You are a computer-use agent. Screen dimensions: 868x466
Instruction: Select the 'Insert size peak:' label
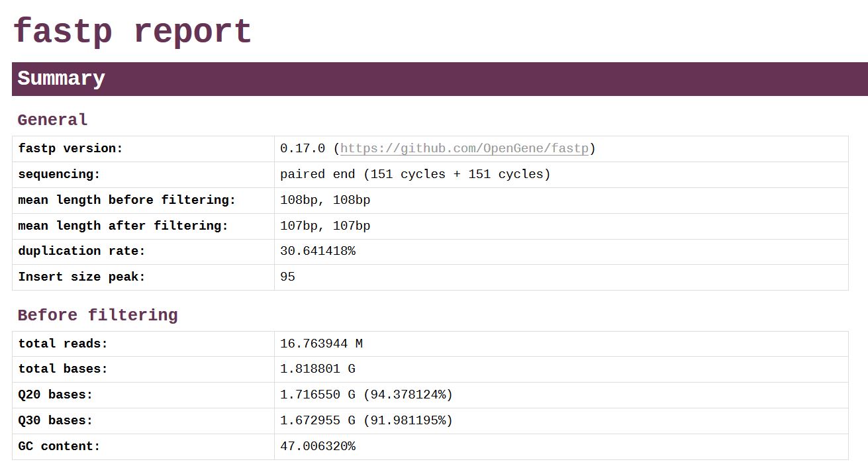81,277
